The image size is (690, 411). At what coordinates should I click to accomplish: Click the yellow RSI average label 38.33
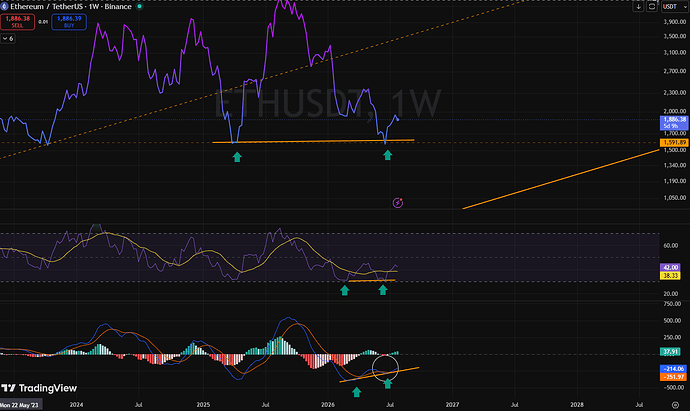tap(671, 275)
